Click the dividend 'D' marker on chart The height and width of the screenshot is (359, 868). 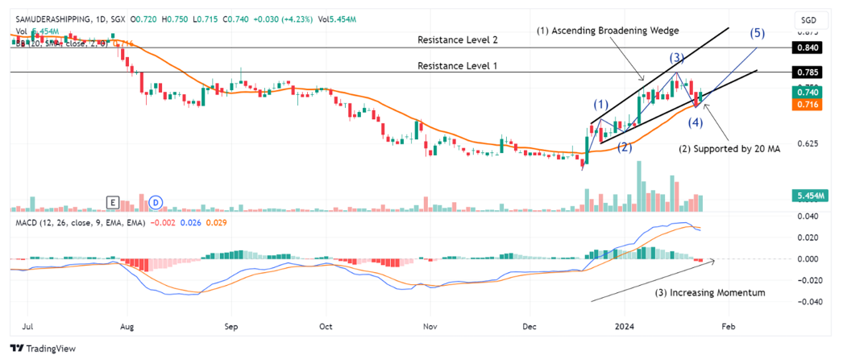156,203
